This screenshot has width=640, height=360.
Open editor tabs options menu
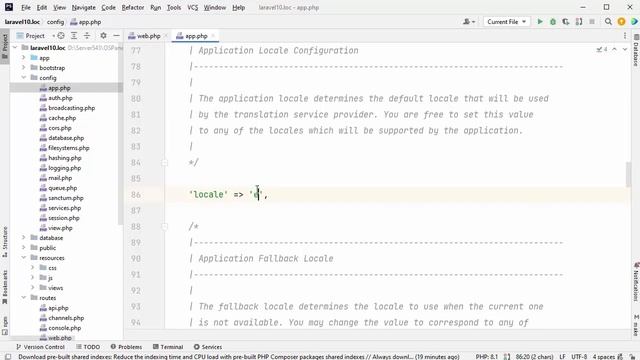625,36
